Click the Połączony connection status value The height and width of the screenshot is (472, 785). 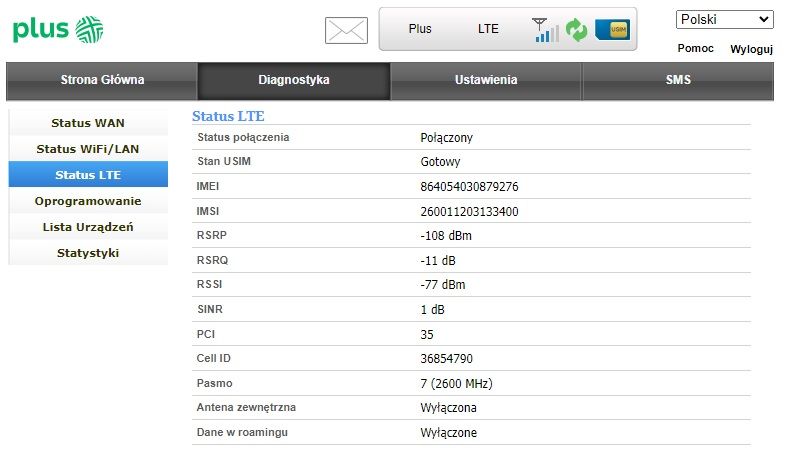point(447,138)
